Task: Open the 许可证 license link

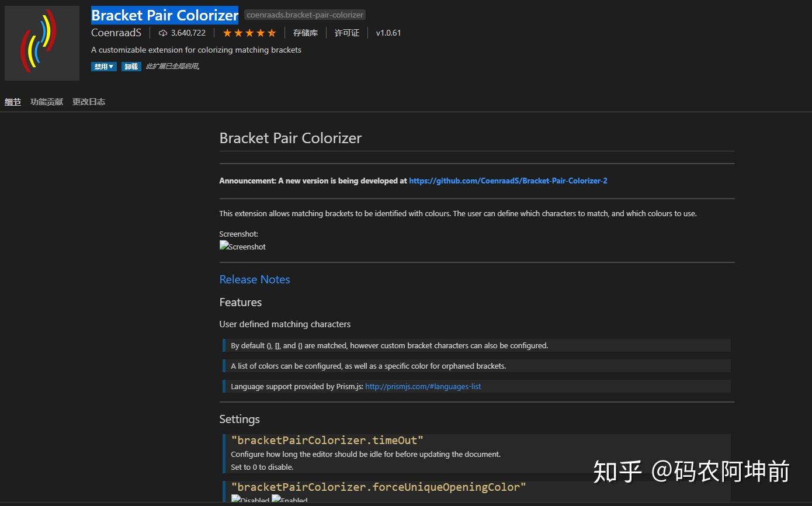Action: click(x=347, y=33)
